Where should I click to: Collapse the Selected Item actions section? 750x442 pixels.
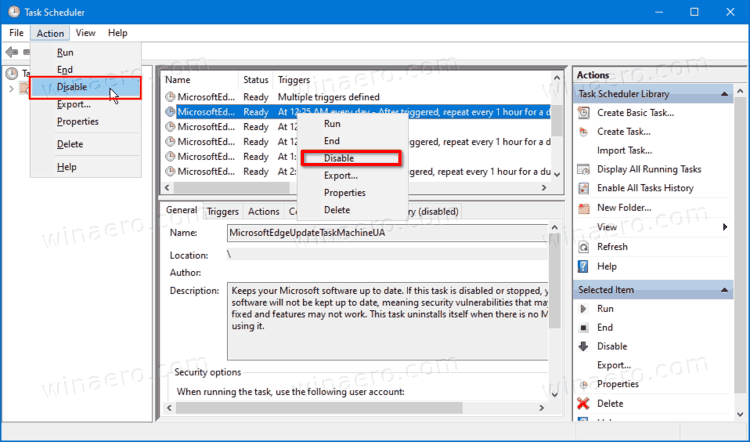coord(725,290)
